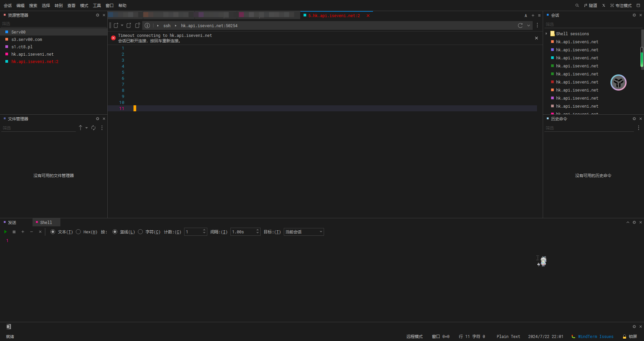This screenshot has width=644, height=341.
Task: Click the lock screen icon in status bar
Action: [625, 337]
